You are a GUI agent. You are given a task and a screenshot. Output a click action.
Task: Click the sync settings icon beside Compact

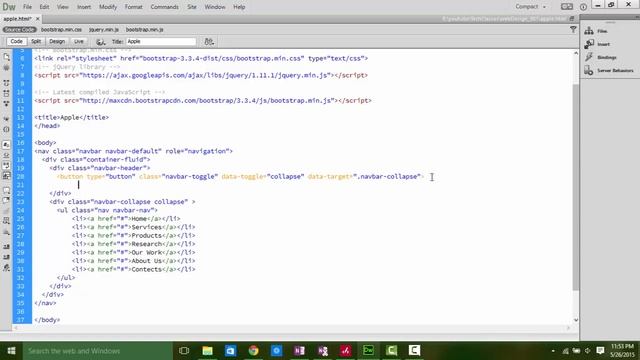pos(567,7)
